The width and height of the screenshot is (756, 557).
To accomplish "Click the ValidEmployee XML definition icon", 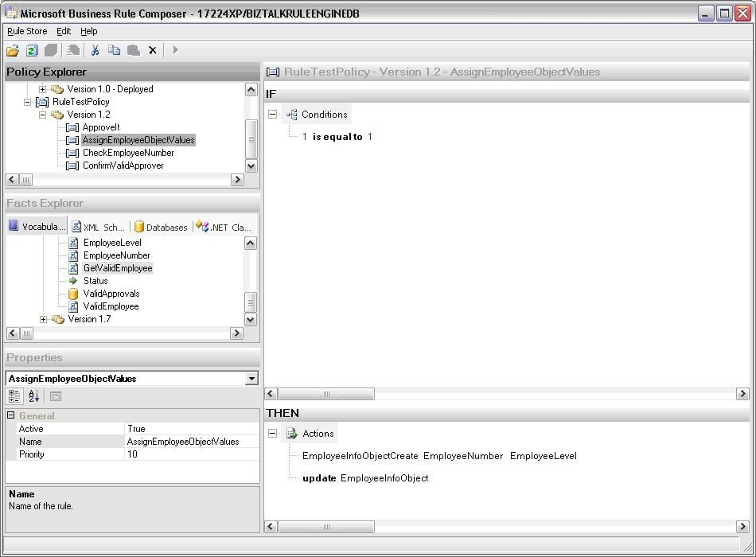I will [x=73, y=306].
